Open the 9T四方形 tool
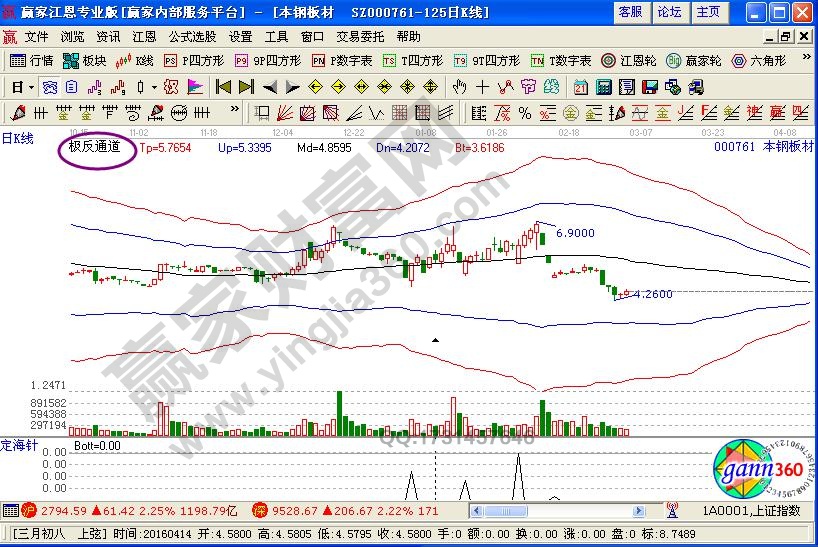The image size is (818, 547). (x=487, y=61)
